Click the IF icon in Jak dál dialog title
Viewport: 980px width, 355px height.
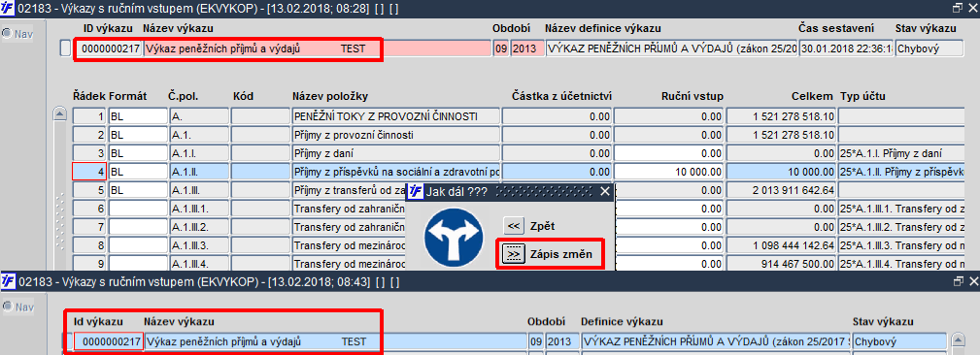(416, 191)
